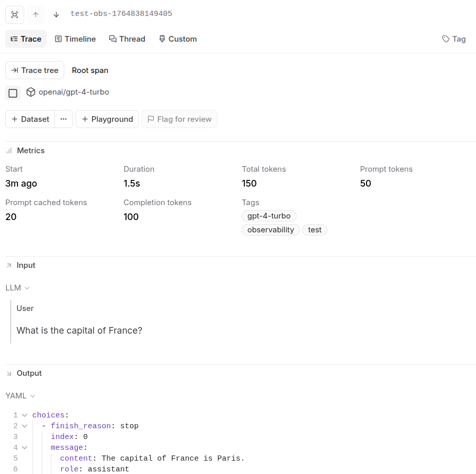Collapse the finish_reason item at line 2
Viewport: 476px width, 474px height.
(x=25, y=426)
